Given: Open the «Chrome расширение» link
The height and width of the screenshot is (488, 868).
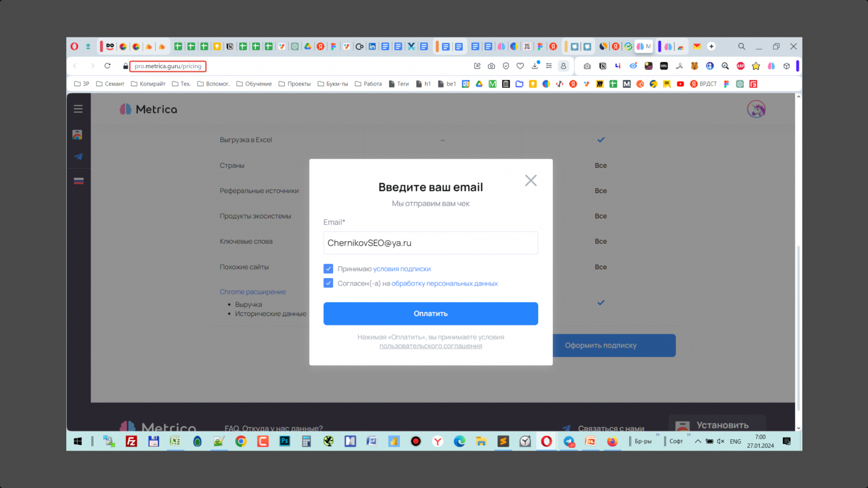Looking at the screenshot, I should [x=252, y=292].
